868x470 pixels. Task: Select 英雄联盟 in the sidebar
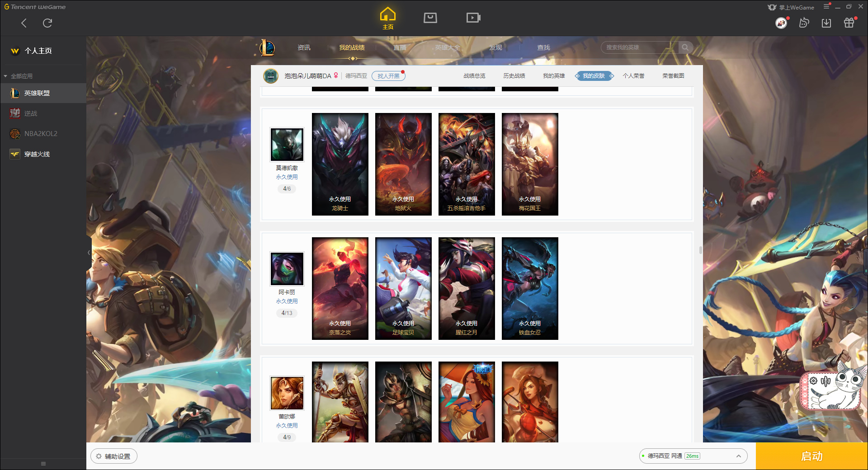43,93
